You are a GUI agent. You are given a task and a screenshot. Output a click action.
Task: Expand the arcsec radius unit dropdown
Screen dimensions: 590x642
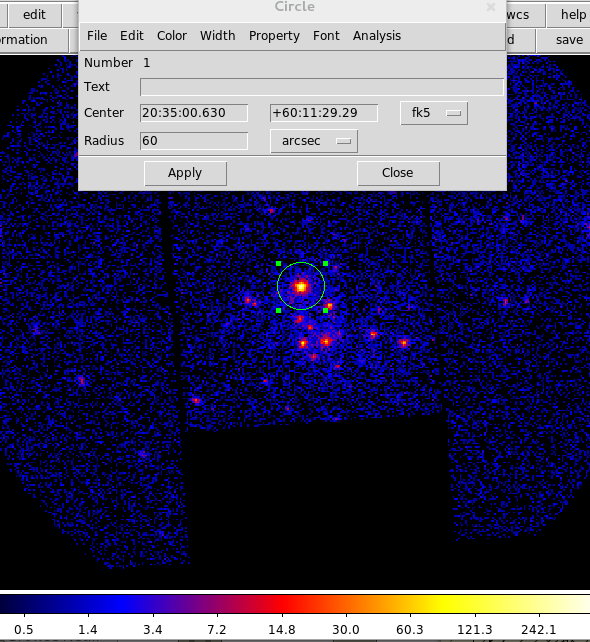314,141
